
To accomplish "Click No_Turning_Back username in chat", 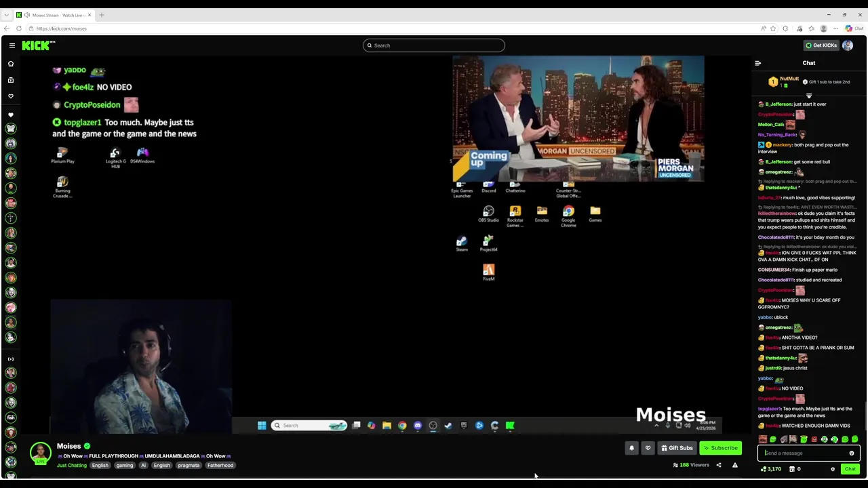I will 777,135.
